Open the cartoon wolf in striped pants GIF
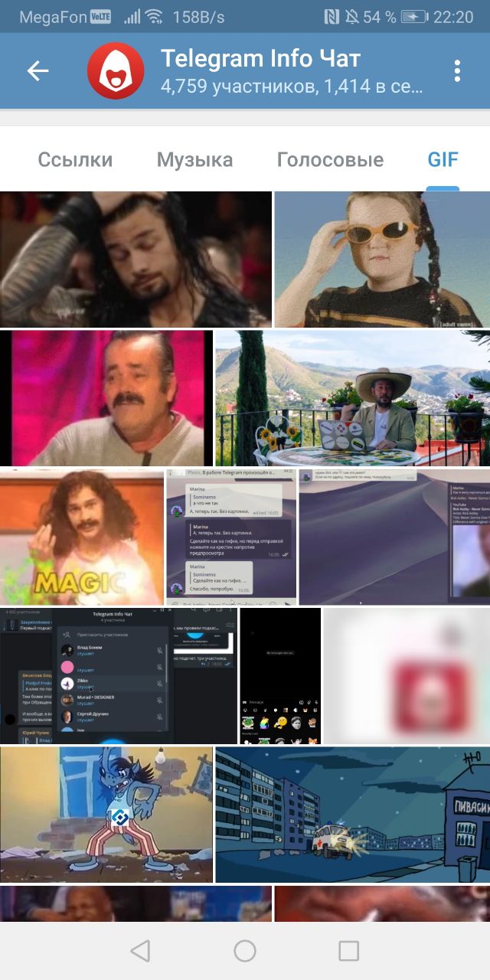The width and height of the screenshot is (490, 980). (x=106, y=815)
